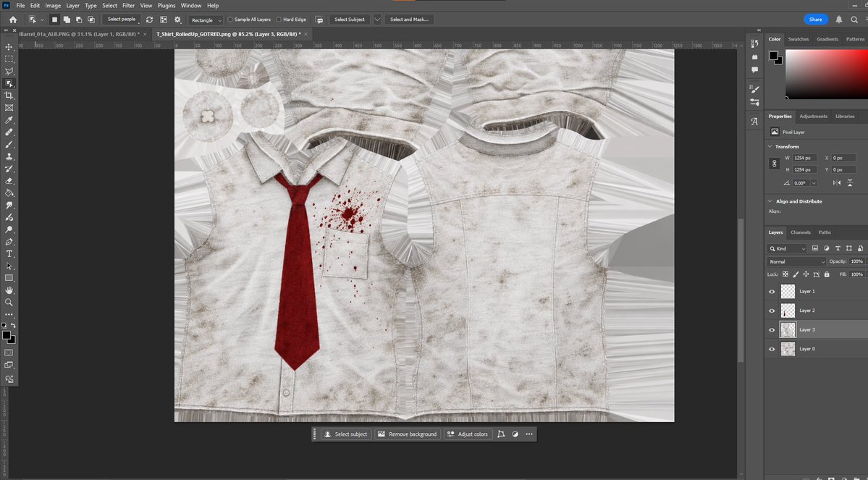Select the Polygonal Lasso tool
The height and width of the screenshot is (480, 868).
(9, 72)
